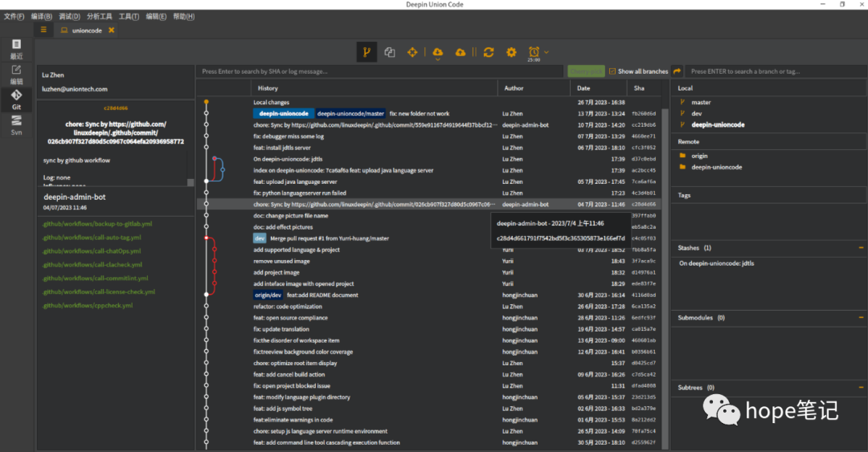This screenshot has height=452, width=868.
Task: Collapse the Submodules section with minus
Action: pyautogui.click(x=861, y=318)
